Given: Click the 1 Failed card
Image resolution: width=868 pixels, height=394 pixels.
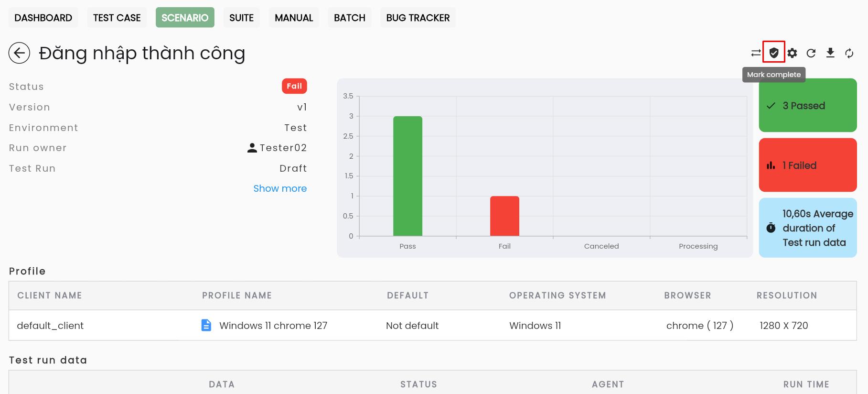Looking at the screenshot, I should click(x=808, y=165).
